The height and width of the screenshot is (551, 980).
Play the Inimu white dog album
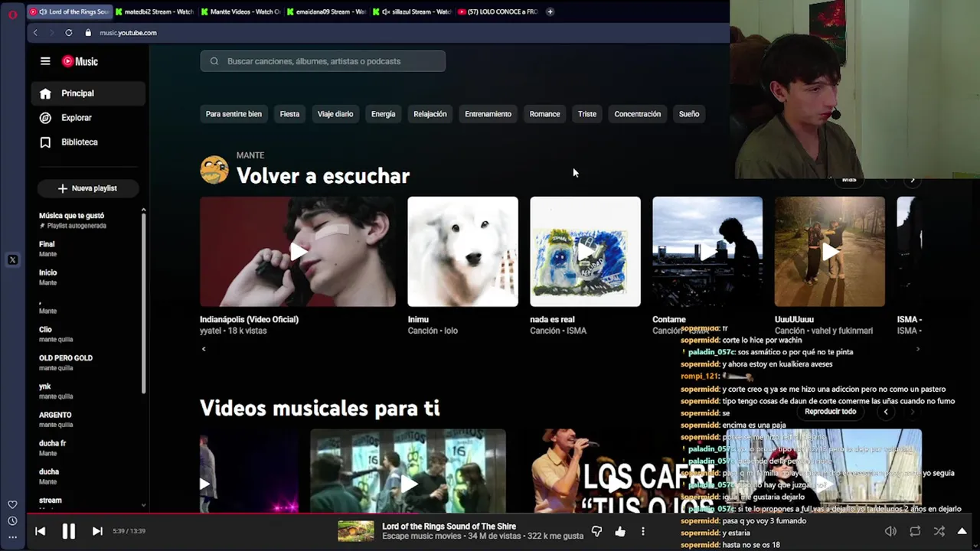pos(462,252)
